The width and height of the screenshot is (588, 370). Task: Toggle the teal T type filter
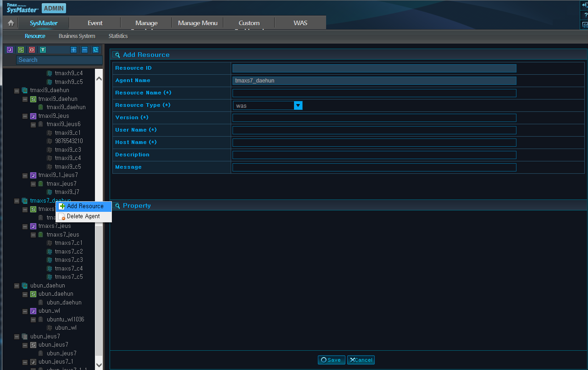pos(43,50)
